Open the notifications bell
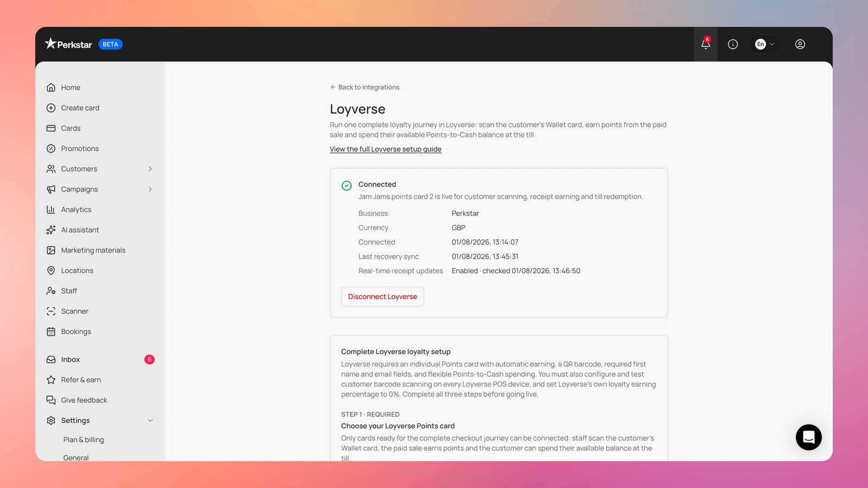The image size is (868, 488). coord(705,44)
